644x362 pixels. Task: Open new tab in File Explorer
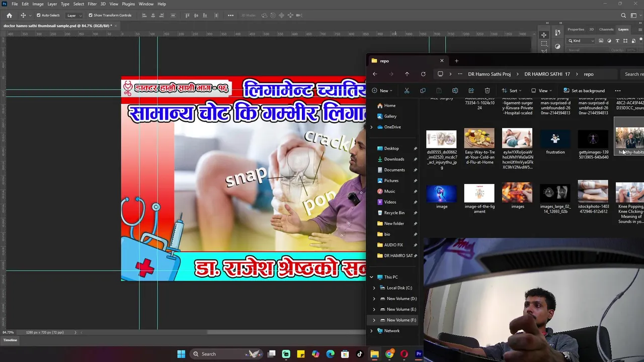coord(456,61)
